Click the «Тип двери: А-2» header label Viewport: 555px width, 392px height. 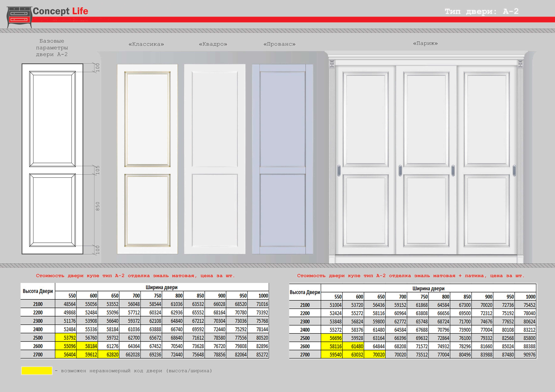(x=482, y=11)
